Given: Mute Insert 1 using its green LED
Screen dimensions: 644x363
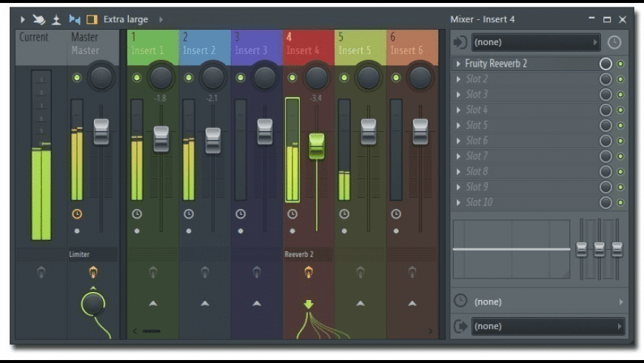Looking at the screenshot, I should point(137,77).
